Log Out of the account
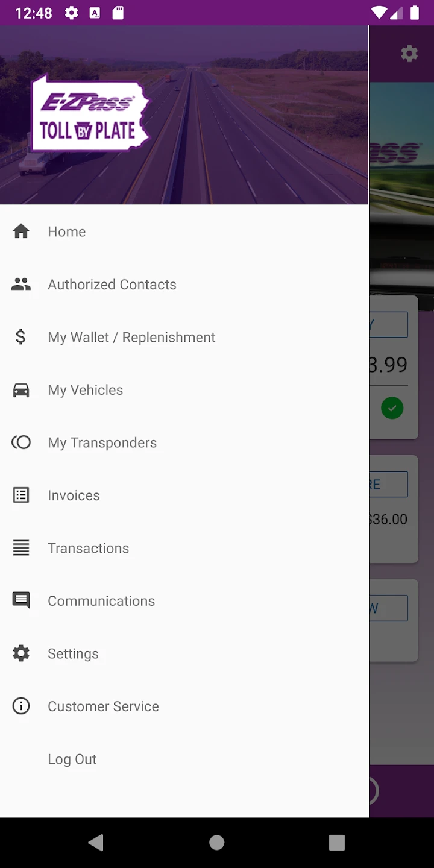 [x=72, y=759]
